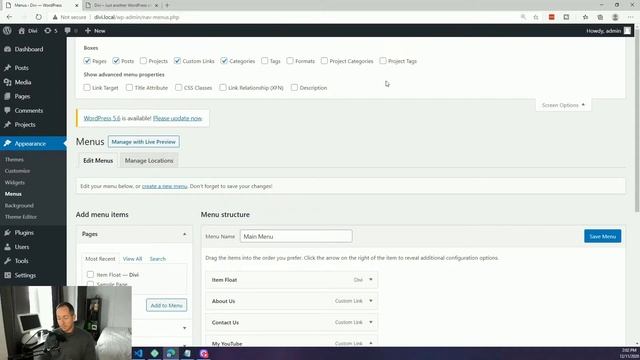This screenshot has height=360, width=640.
Task: Expand the accordion section below Pages
Action: tap(184, 328)
